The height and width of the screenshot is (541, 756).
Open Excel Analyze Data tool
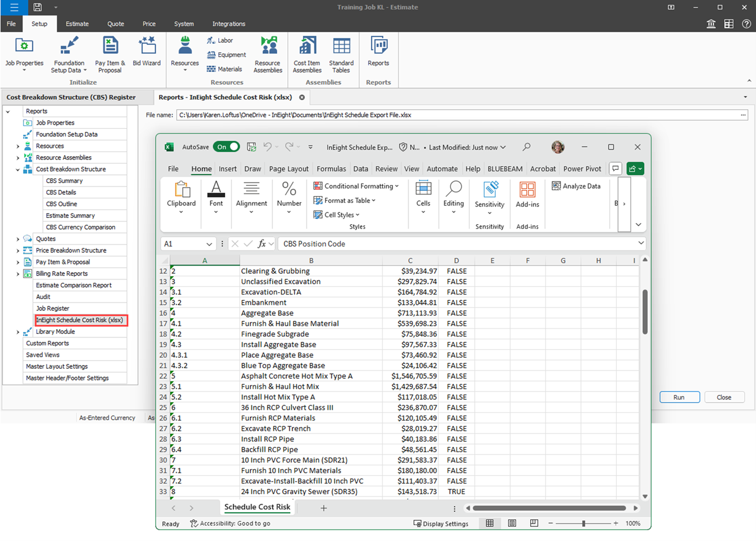[576, 186]
